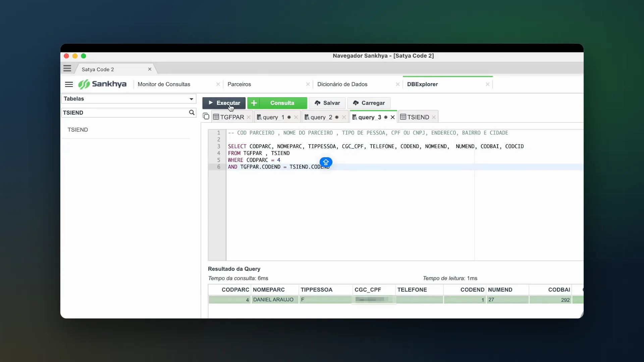644x362 pixels.
Task: Close the query_3 tab
Action: coord(392,117)
